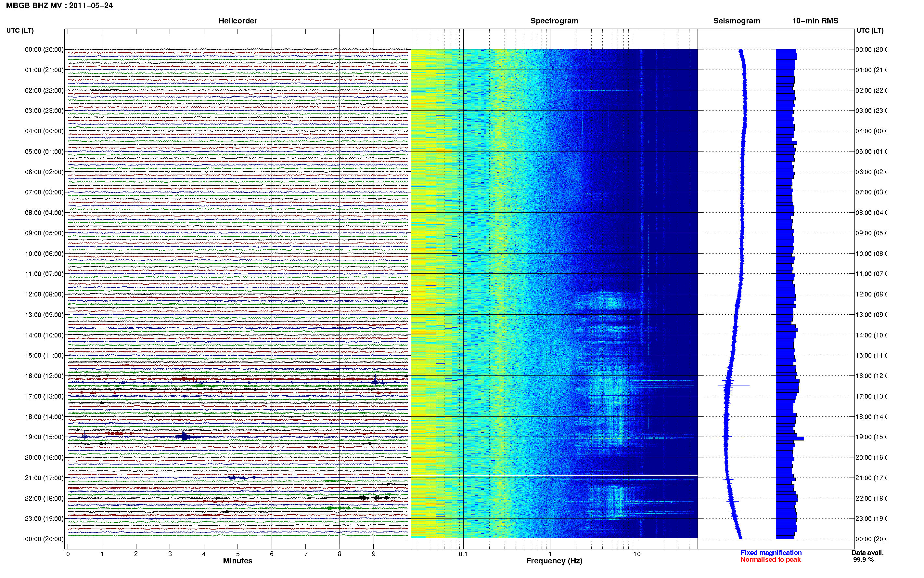The height and width of the screenshot is (578, 924).
Task: Click the 01:00 (21:00) helicorder time label
Action: pyautogui.click(x=44, y=70)
